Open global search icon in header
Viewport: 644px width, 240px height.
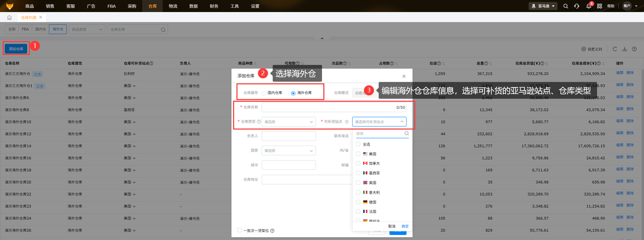(566, 6)
